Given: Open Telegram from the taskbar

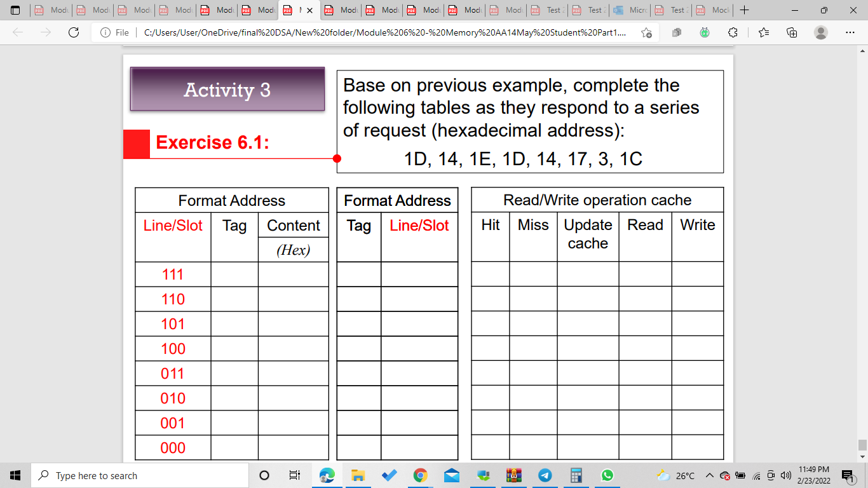Looking at the screenshot, I should pyautogui.click(x=545, y=475).
